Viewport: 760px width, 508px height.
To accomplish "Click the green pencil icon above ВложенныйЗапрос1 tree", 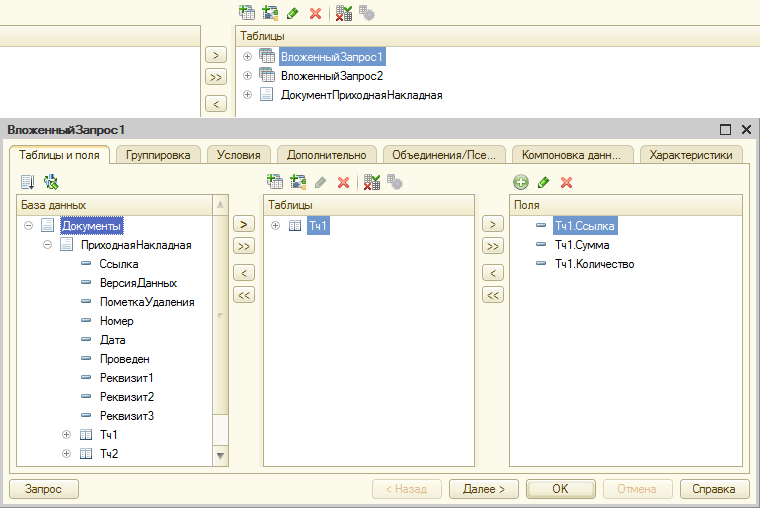I will [292, 13].
